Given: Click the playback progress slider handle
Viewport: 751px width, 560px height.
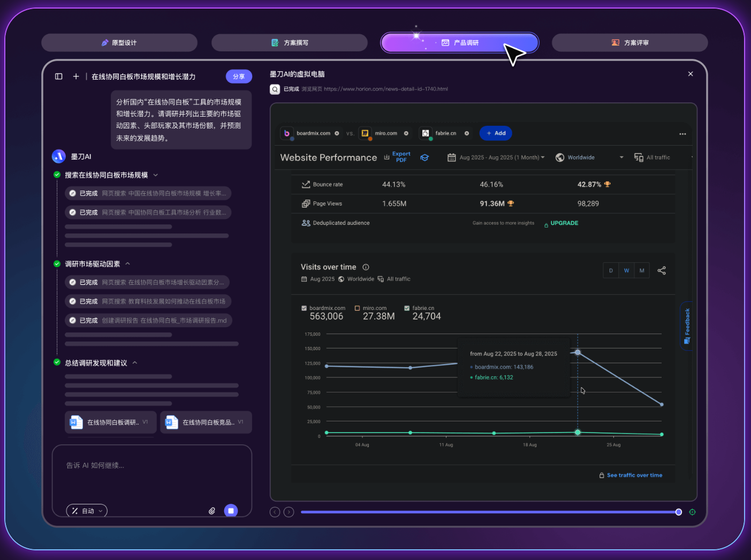Looking at the screenshot, I should [x=679, y=512].
